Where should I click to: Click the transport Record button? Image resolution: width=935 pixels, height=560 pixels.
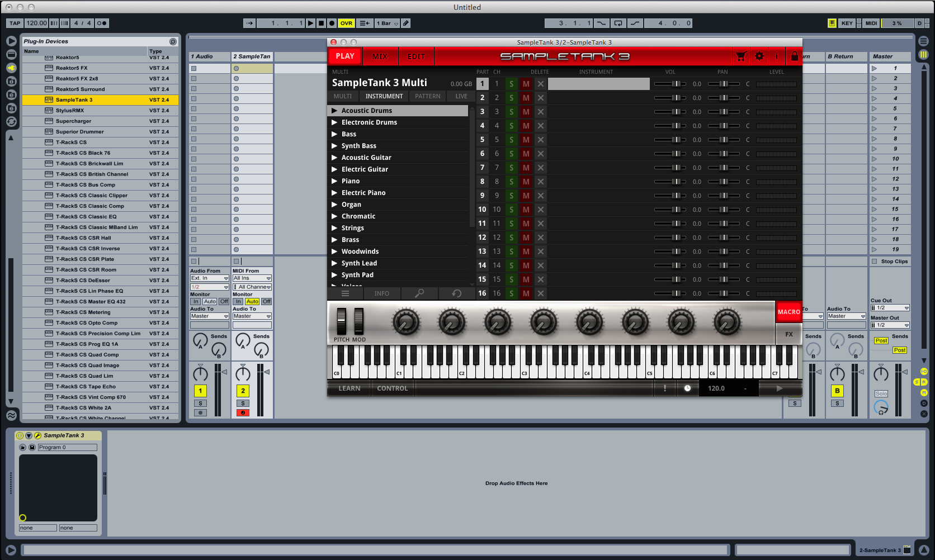pos(332,23)
